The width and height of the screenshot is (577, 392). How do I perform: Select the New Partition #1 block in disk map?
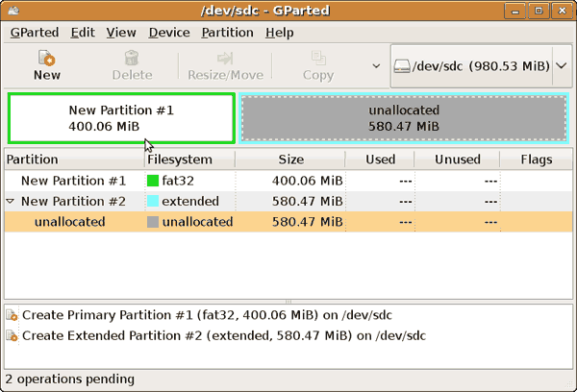pyautogui.click(x=121, y=118)
